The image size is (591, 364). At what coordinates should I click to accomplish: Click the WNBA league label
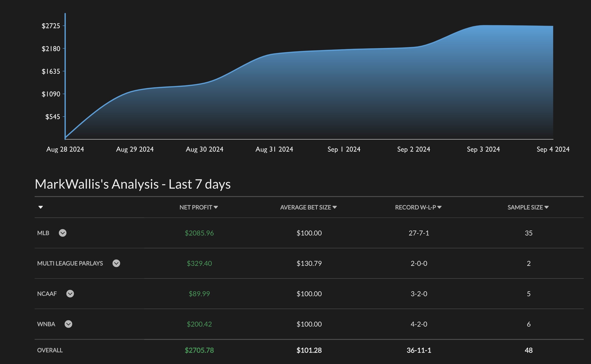pyautogui.click(x=46, y=324)
